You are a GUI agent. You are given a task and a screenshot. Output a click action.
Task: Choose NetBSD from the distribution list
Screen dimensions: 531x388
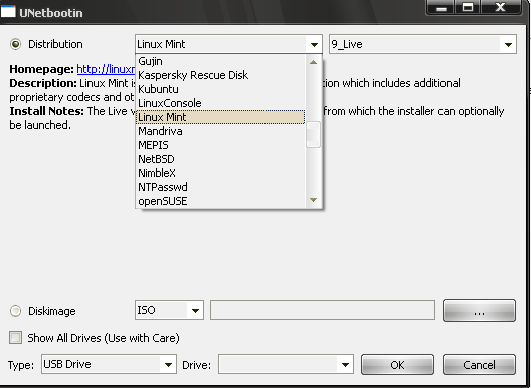pyautogui.click(x=221, y=159)
